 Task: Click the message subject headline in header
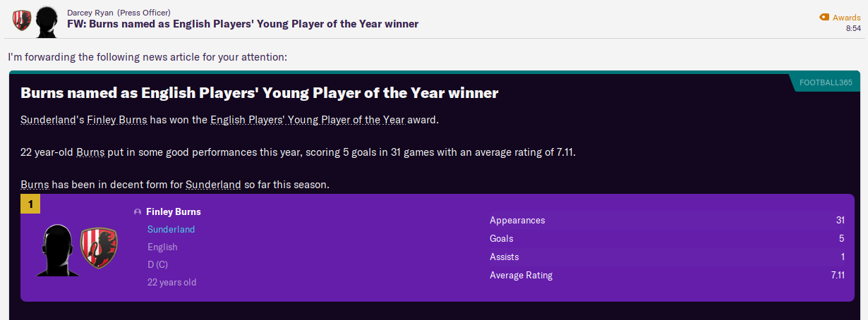click(243, 24)
